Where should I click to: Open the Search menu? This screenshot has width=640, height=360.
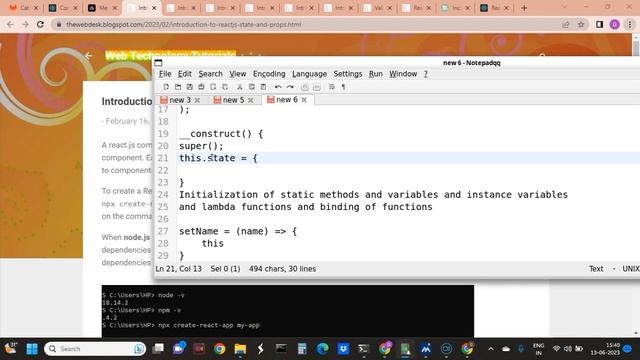[x=211, y=74]
